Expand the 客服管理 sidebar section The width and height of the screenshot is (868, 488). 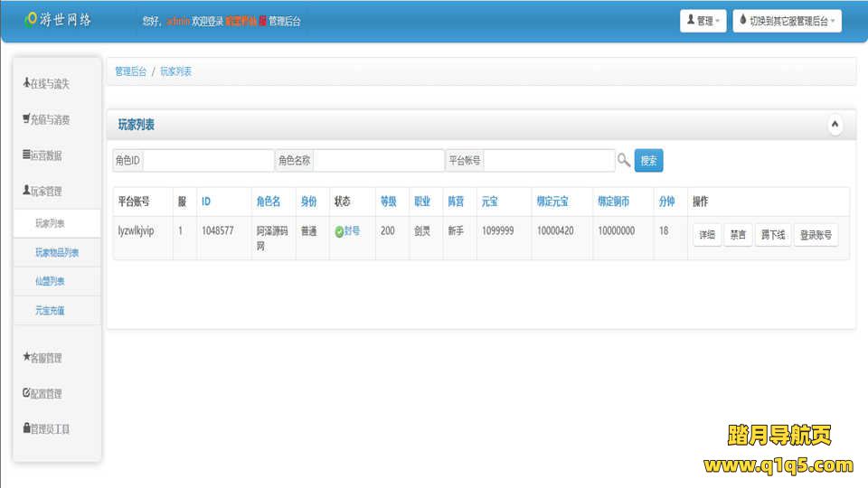coord(43,358)
